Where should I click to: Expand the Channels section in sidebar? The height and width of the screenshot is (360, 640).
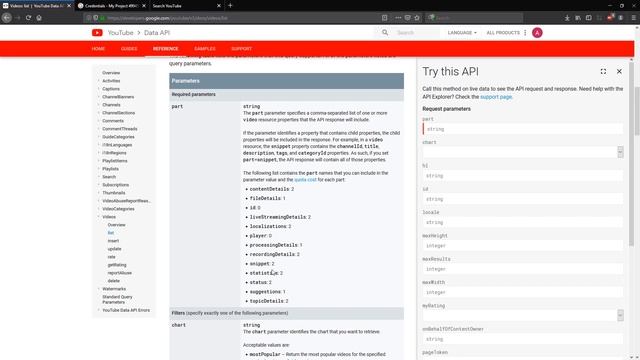(99, 105)
